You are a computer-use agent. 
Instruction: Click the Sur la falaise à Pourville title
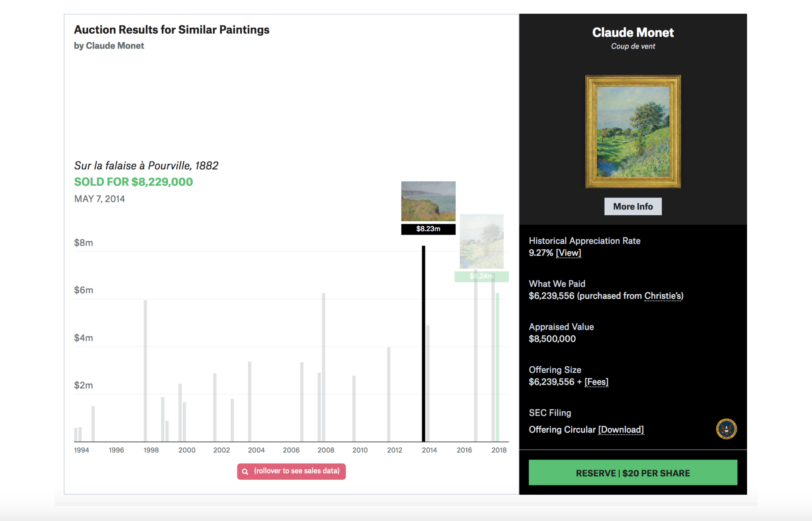pyautogui.click(x=146, y=166)
